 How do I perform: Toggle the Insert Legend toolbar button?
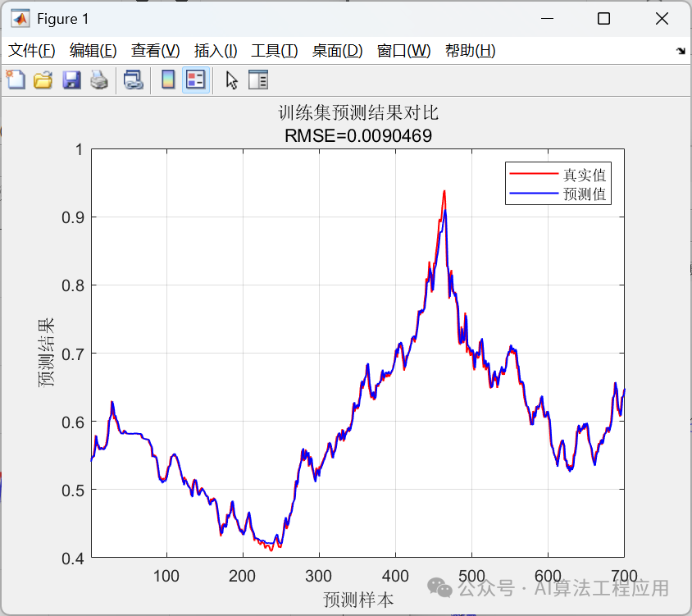[196, 80]
